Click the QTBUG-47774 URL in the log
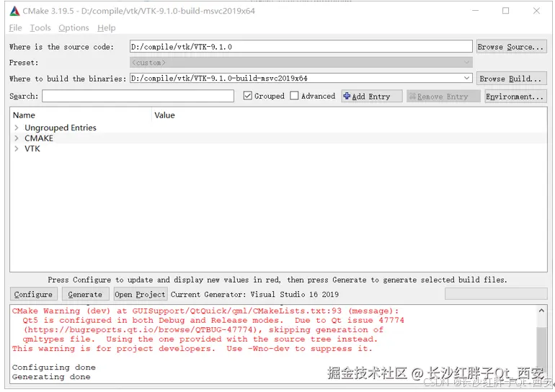Screen dimensions: 555x392 click(141, 330)
